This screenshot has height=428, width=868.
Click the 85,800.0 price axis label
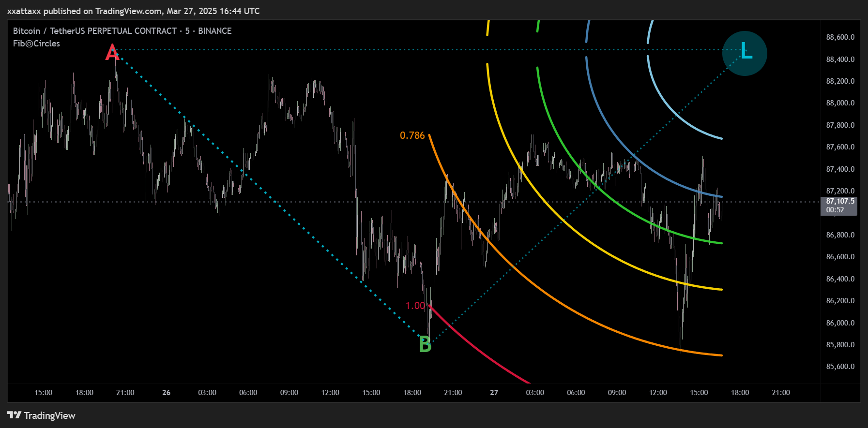coord(840,345)
